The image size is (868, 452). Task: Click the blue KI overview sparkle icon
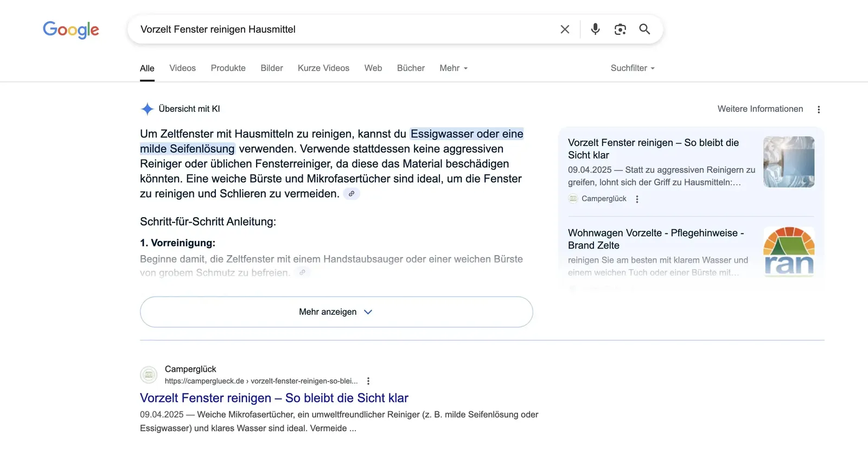click(147, 109)
